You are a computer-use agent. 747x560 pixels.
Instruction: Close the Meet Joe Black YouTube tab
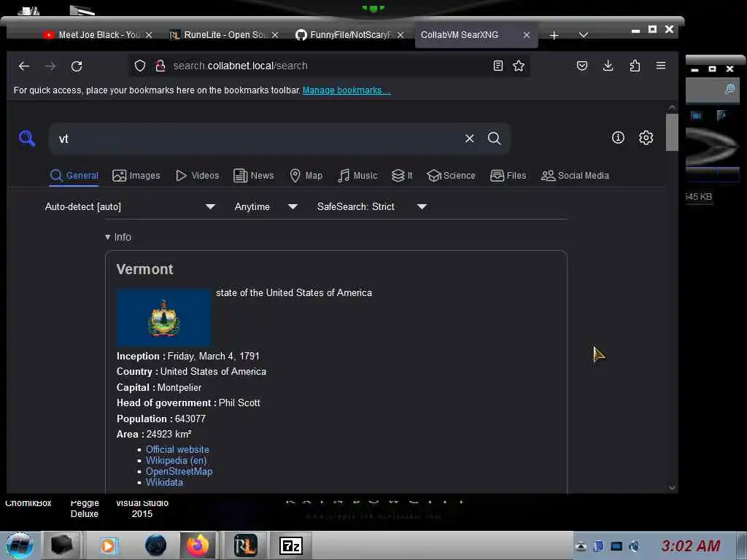(149, 35)
